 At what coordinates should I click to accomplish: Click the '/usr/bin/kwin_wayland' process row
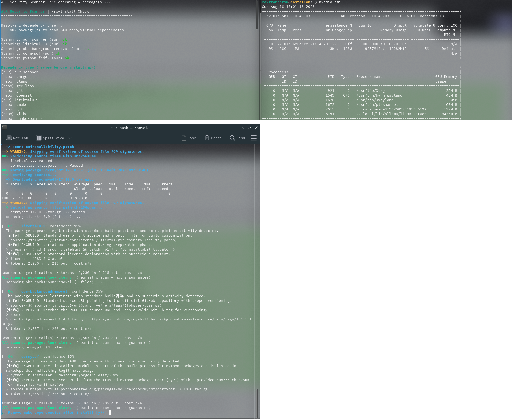(362, 95)
